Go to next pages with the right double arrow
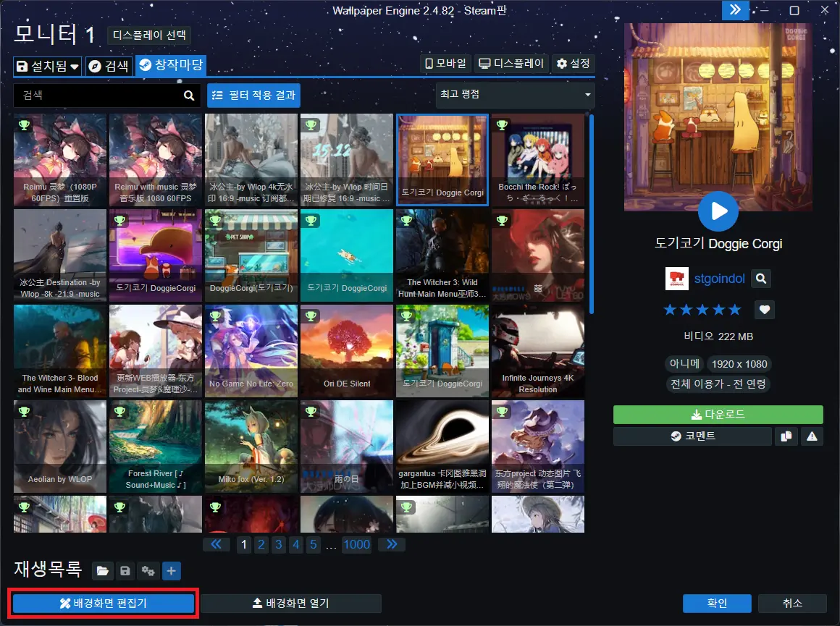This screenshot has height=626, width=840. pos(392,545)
